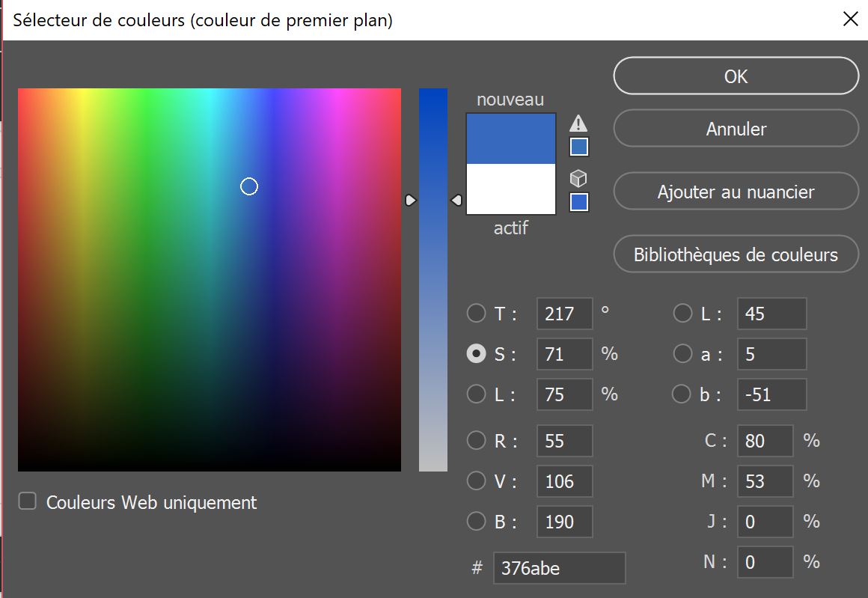Select the Lab 'a' radio button

(682, 353)
